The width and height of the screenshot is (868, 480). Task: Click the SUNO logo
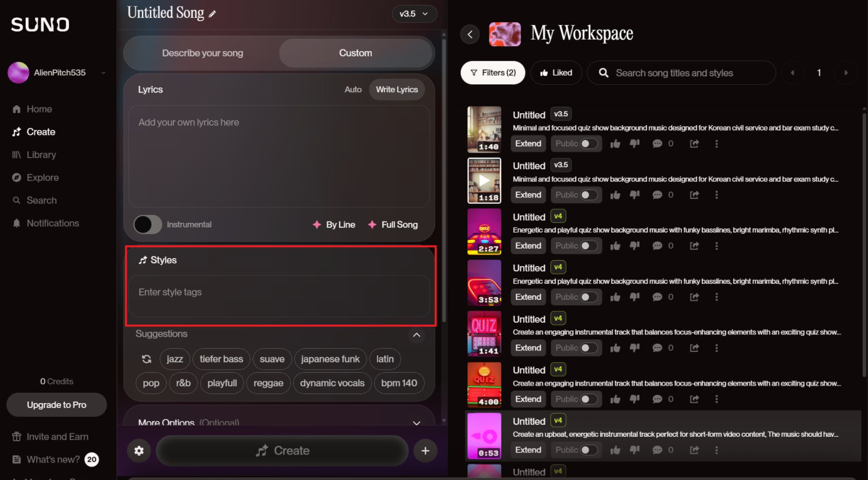(x=40, y=24)
